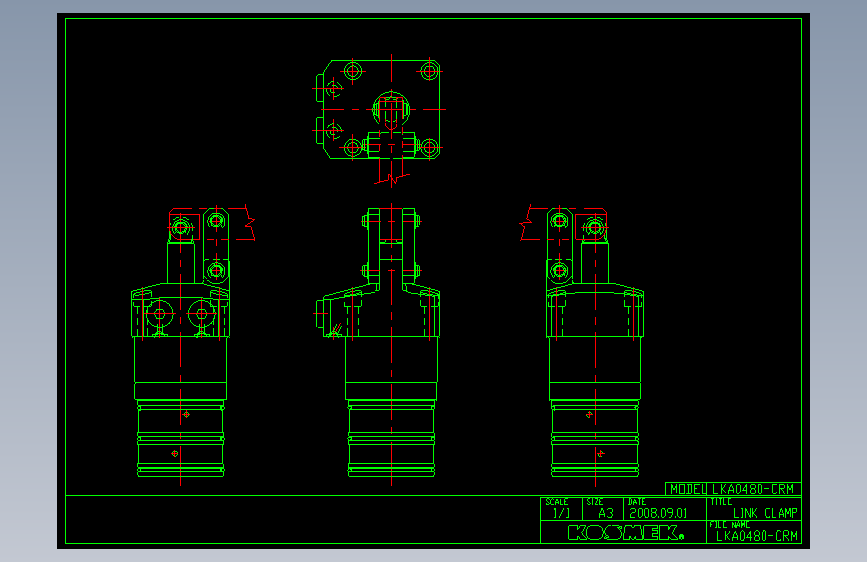
Task: Click the KOSMEK logo in title block
Action: point(626,533)
